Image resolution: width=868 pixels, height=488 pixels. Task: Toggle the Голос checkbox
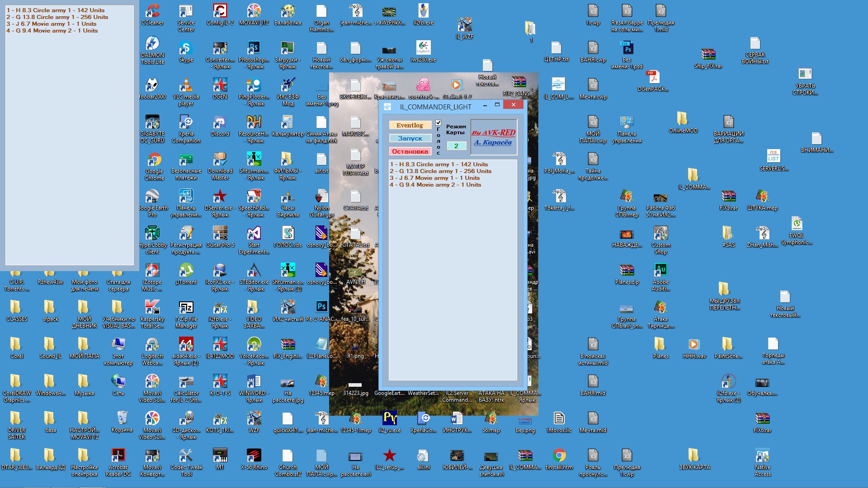[x=438, y=122]
